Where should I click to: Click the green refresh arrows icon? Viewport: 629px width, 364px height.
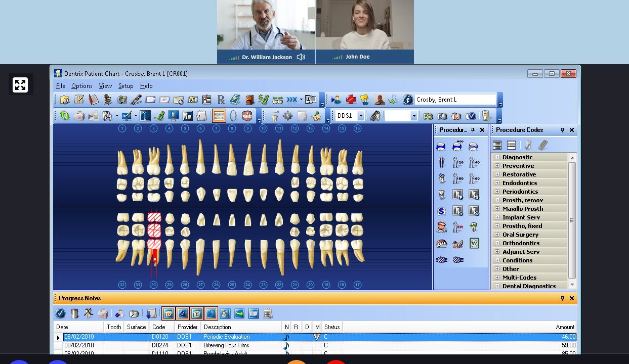tap(65, 116)
